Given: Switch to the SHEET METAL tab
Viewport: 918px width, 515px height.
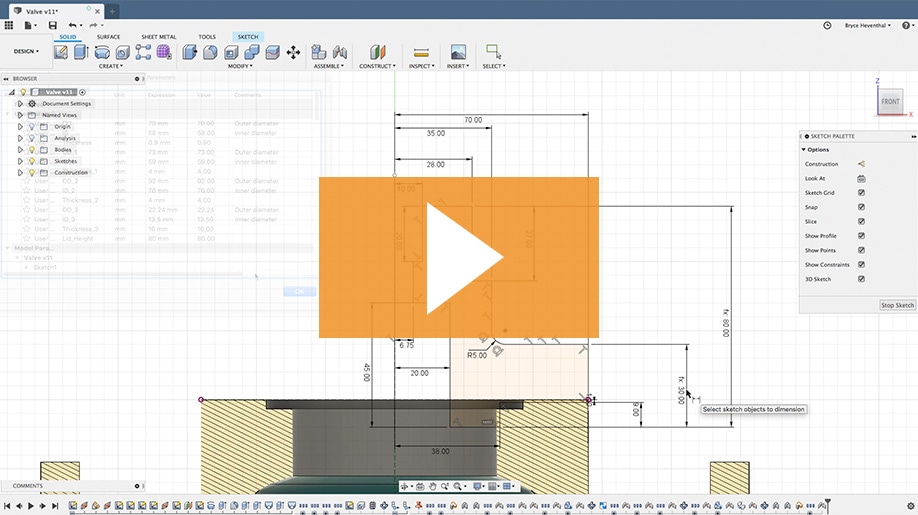Looking at the screenshot, I should pyautogui.click(x=159, y=37).
